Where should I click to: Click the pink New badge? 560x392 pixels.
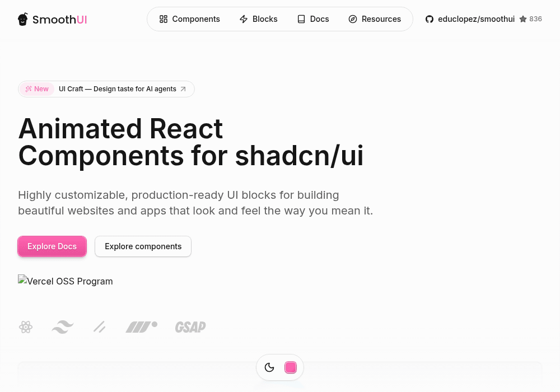[x=37, y=89]
